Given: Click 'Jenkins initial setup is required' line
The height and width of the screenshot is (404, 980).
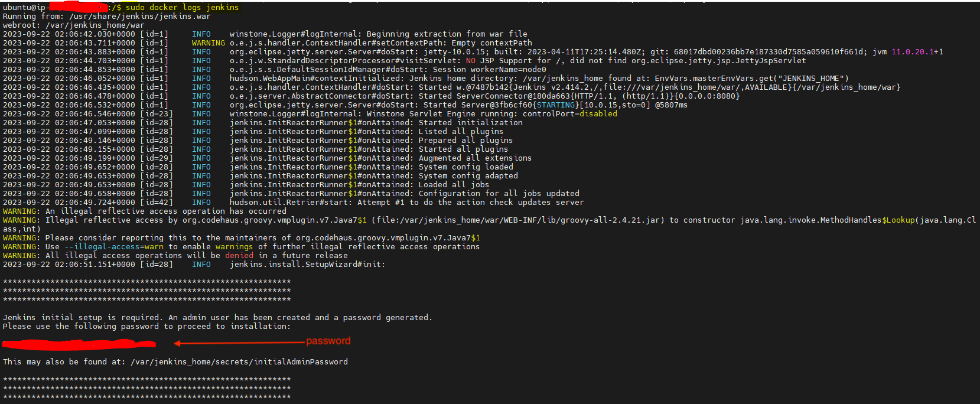Looking at the screenshot, I should 217,318.
